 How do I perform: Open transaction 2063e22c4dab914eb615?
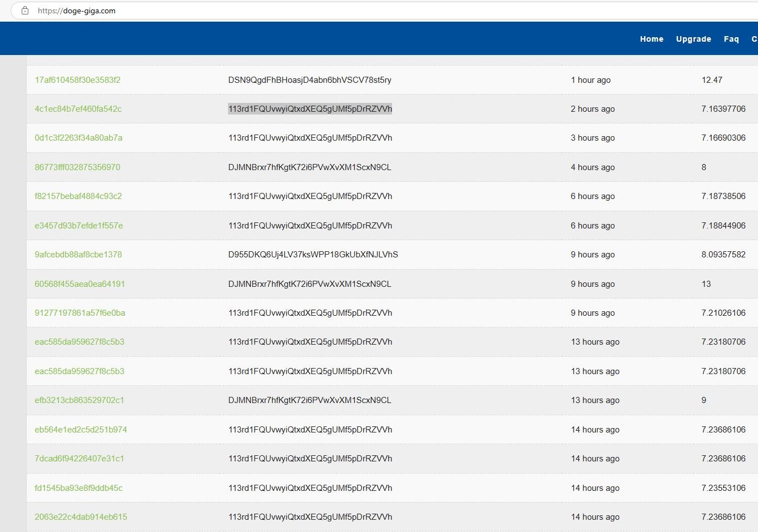81,517
